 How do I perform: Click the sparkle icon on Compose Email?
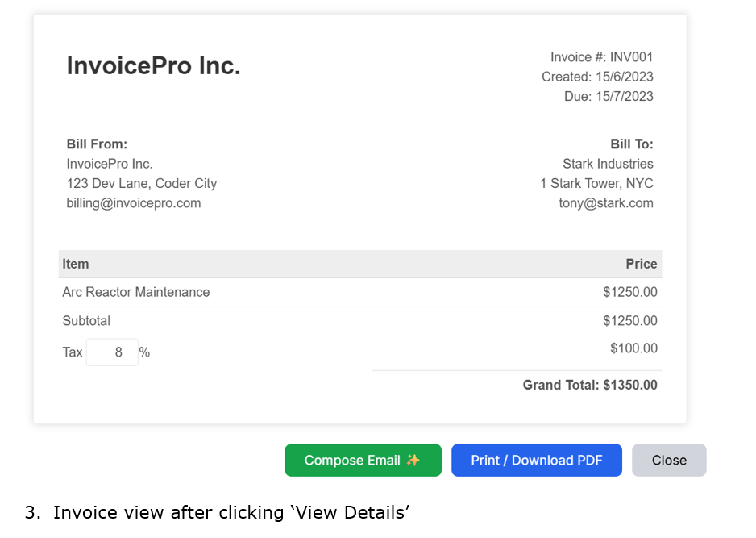coord(413,461)
